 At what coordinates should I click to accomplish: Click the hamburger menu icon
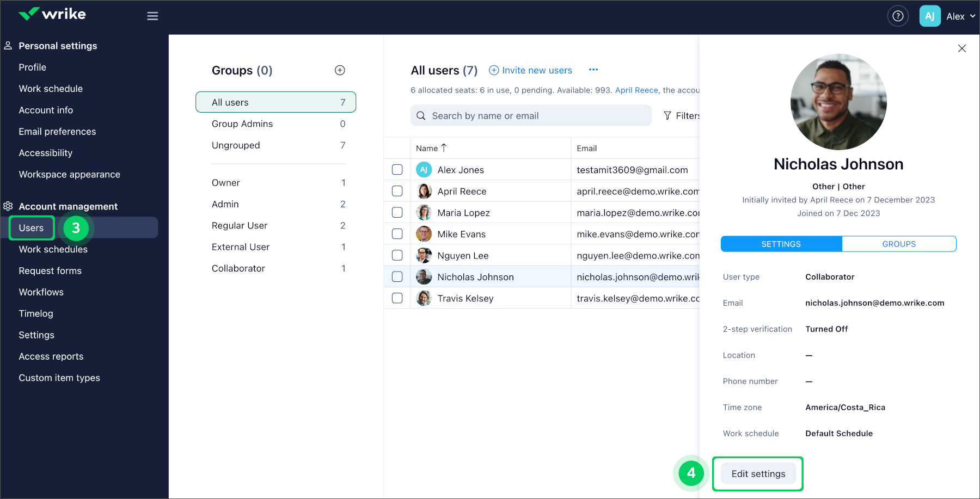pyautogui.click(x=152, y=16)
